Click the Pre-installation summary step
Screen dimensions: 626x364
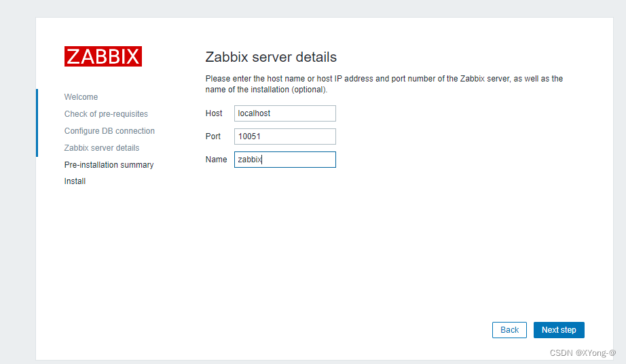109,165
